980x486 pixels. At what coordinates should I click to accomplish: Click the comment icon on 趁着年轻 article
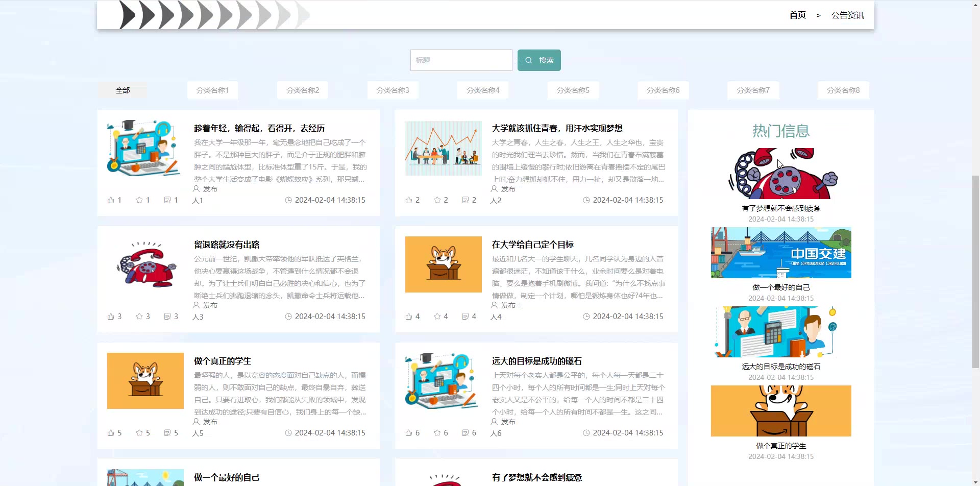pos(167,200)
